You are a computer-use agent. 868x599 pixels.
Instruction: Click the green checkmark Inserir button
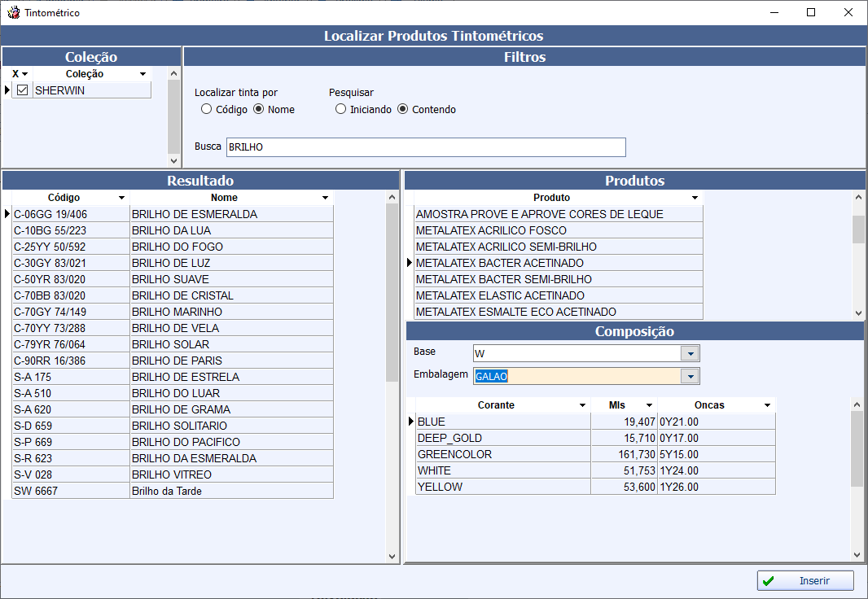pos(804,581)
